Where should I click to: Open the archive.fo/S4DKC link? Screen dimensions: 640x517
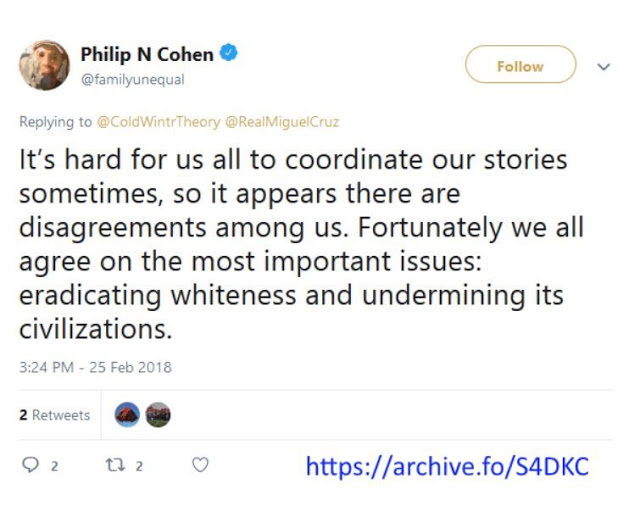pyautogui.click(x=446, y=466)
